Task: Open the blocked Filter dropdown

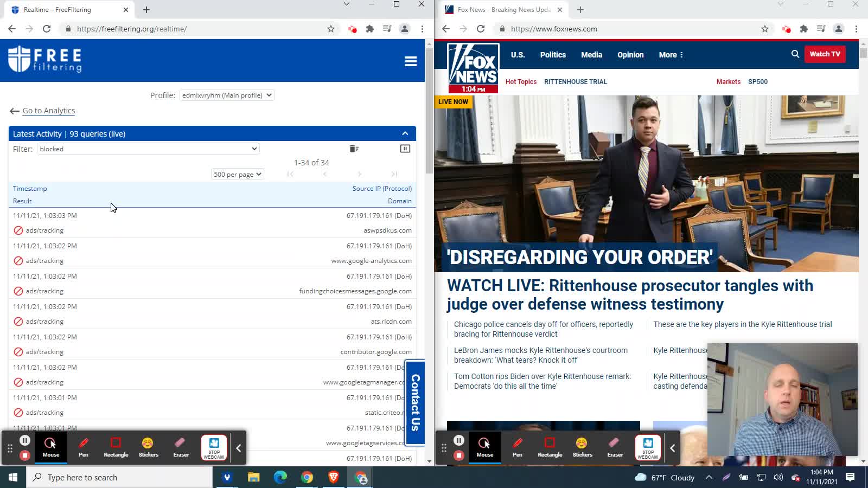Action: click(x=148, y=149)
